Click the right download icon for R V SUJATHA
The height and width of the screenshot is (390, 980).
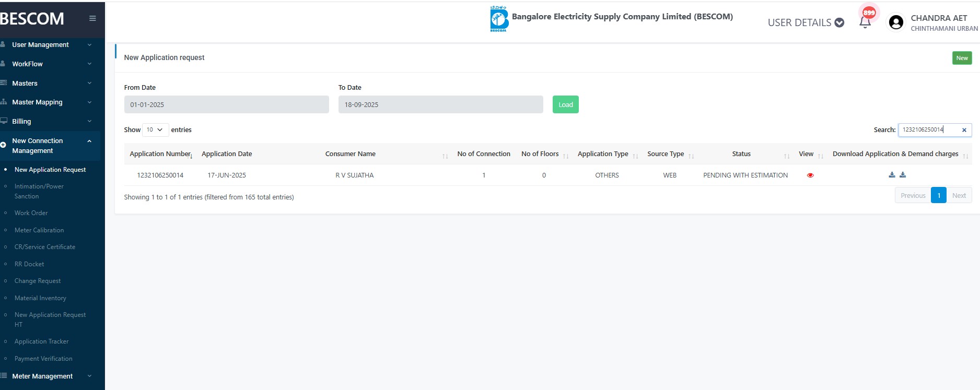pyautogui.click(x=903, y=175)
